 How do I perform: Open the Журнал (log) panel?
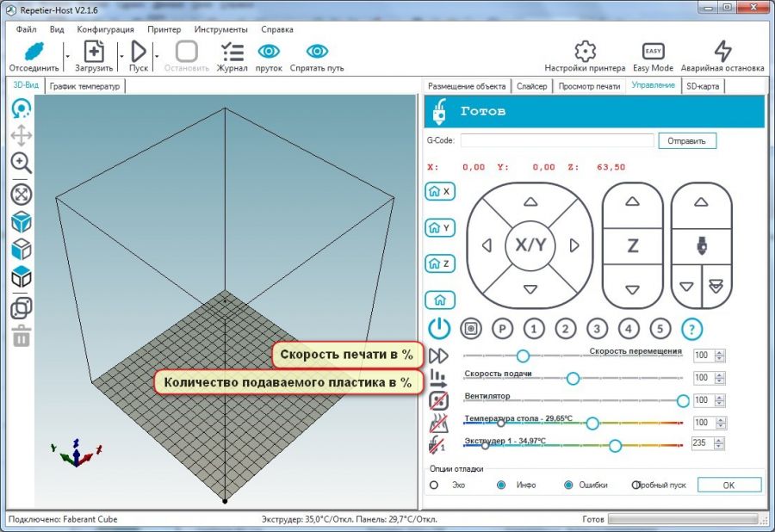(x=231, y=53)
